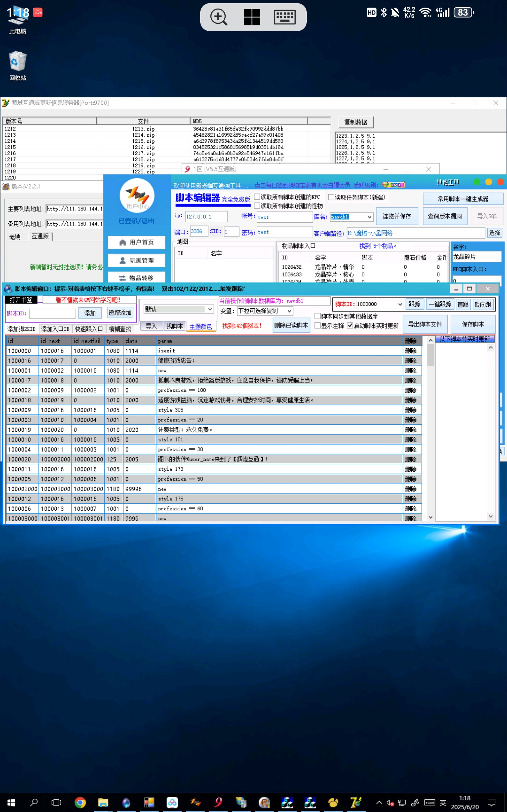Select the 互通版 tab
This screenshot has width=507, height=812.
click(x=40, y=236)
